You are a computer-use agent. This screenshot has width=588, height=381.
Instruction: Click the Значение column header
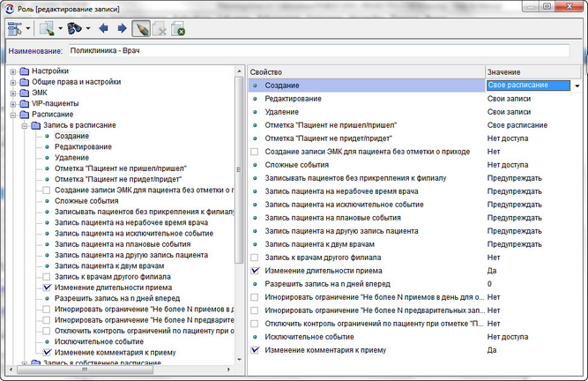tap(532, 72)
